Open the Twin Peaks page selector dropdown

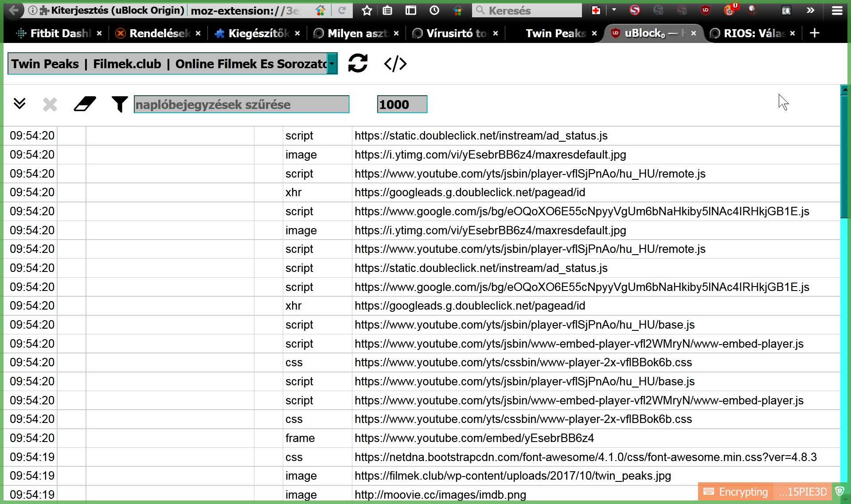pyautogui.click(x=173, y=64)
